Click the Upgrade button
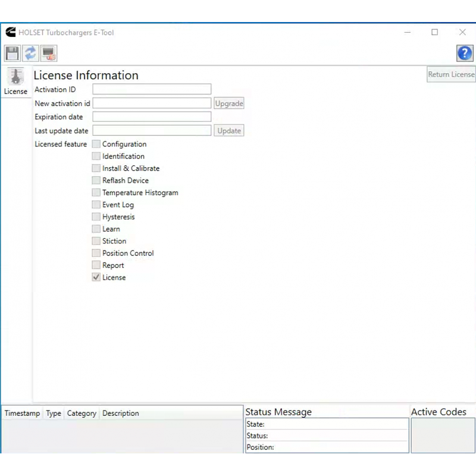Screen dimensions: 476x476 click(x=229, y=104)
